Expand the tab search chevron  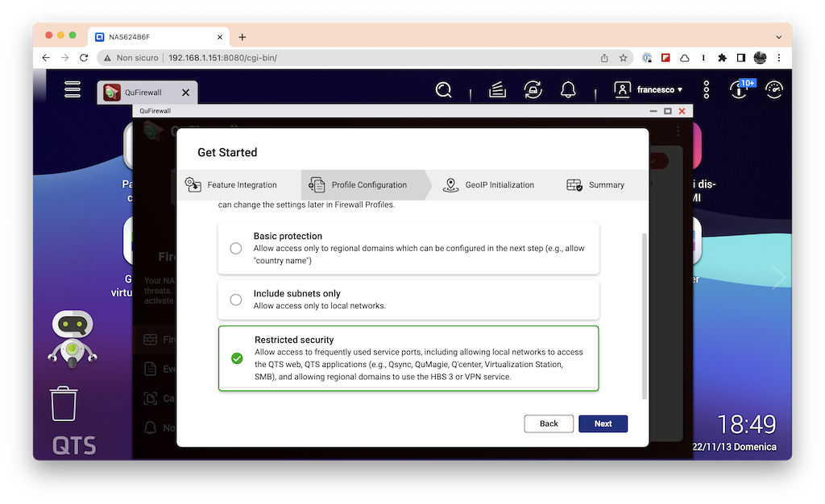tap(779, 37)
